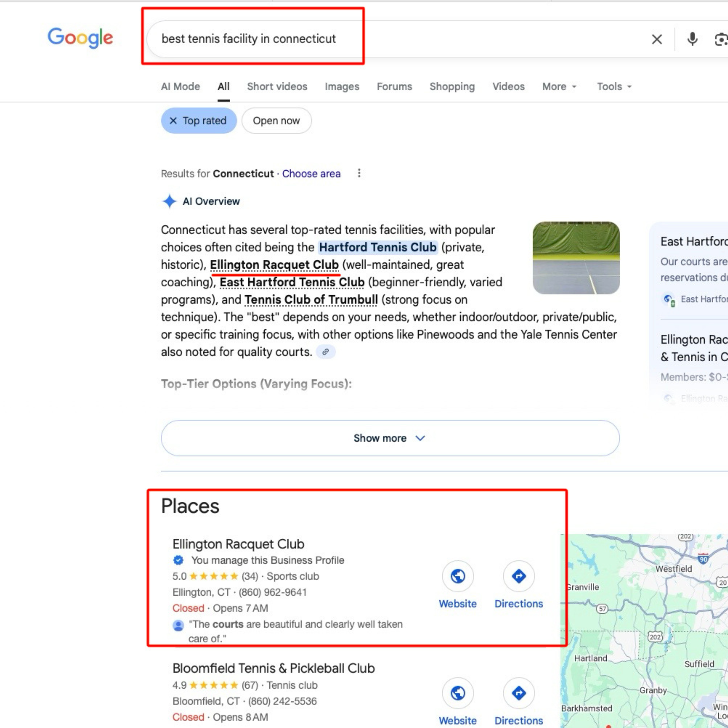Expand the More search tabs dropdown
Image resolution: width=728 pixels, height=728 pixels.
click(559, 86)
